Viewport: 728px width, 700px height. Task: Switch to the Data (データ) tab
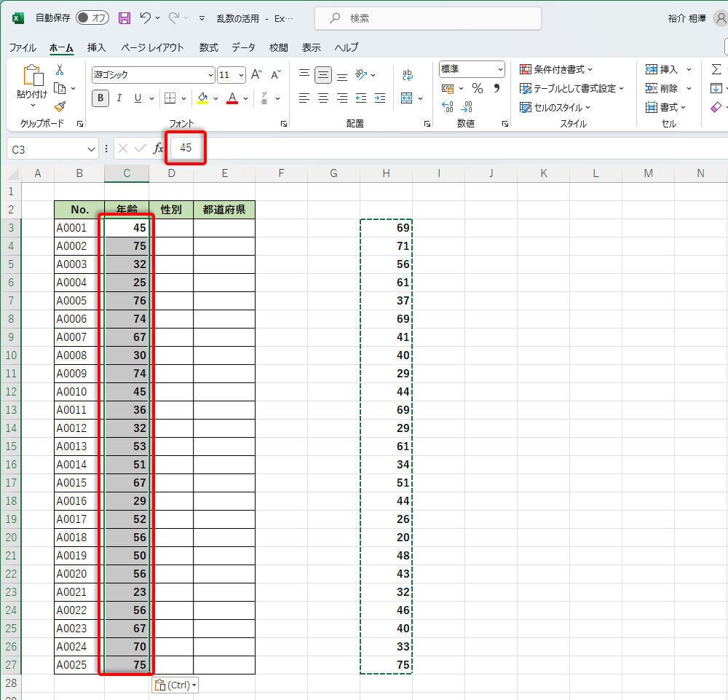[x=243, y=47]
